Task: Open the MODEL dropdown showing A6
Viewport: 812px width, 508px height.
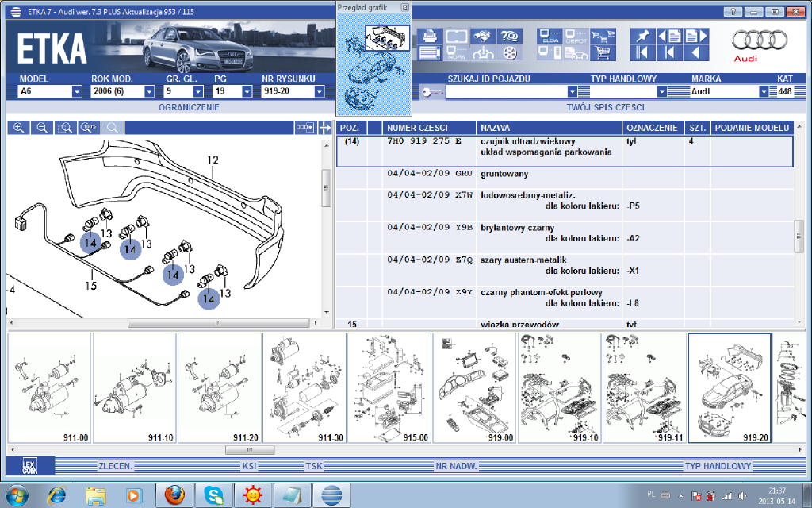Action: click(x=77, y=92)
